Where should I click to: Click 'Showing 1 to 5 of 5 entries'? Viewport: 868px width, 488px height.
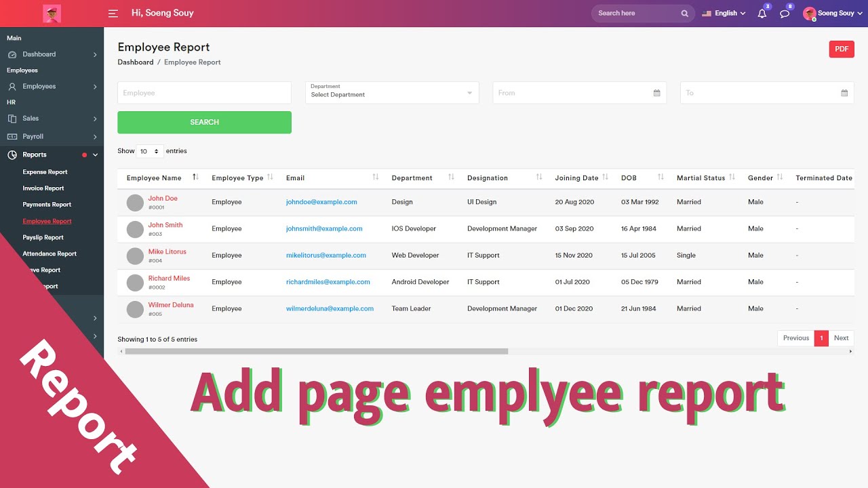point(157,340)
